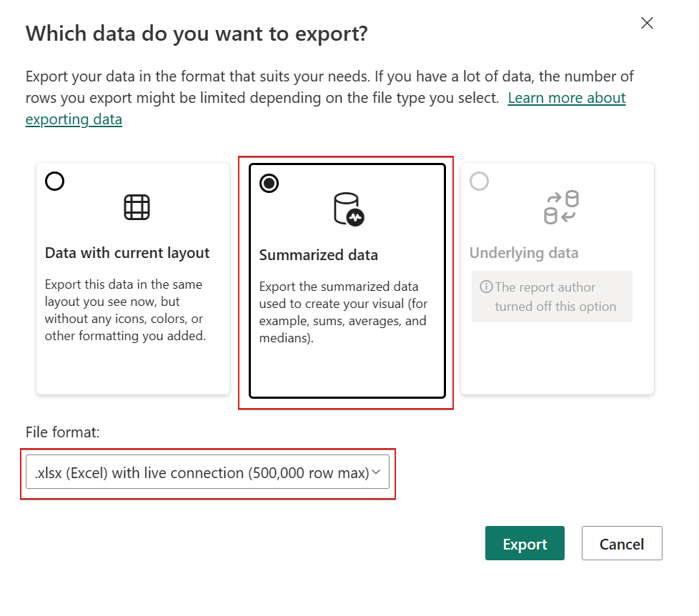Open Learn more about exporting data link
Image resolution: width=699 pixels, height=616 pixels.
566,98
